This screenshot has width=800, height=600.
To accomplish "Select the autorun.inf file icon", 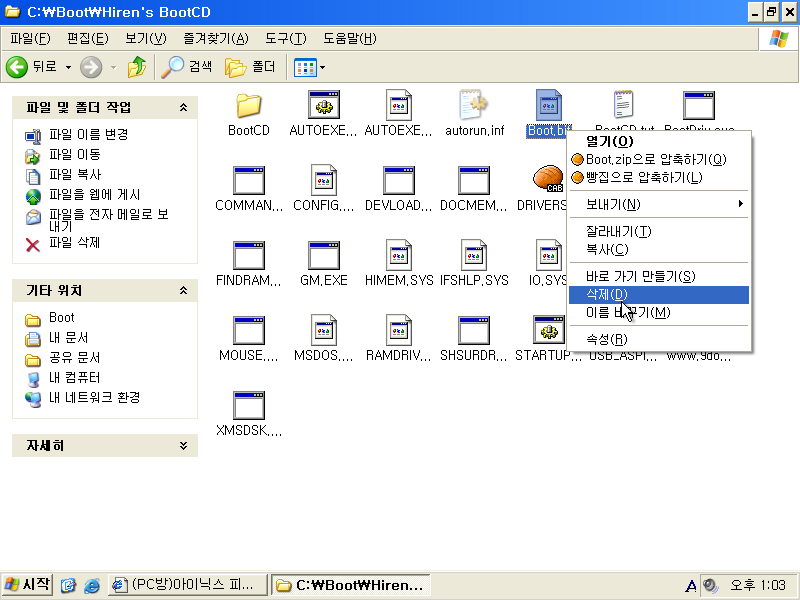I will (474, 106).
